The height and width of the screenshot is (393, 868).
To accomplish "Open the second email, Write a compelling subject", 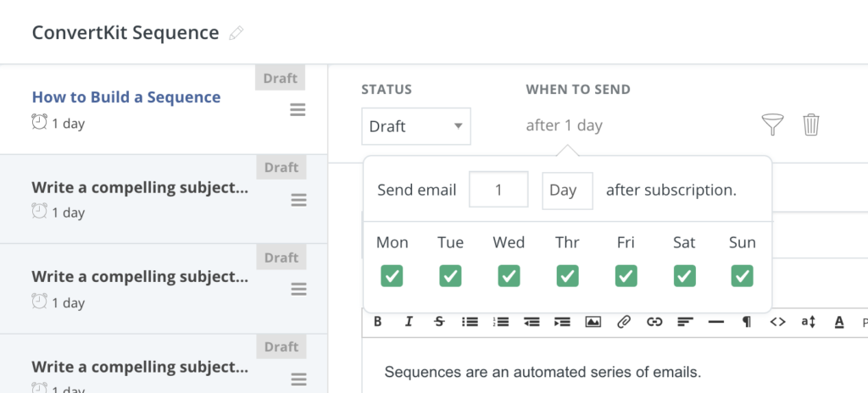I will 140,187.
